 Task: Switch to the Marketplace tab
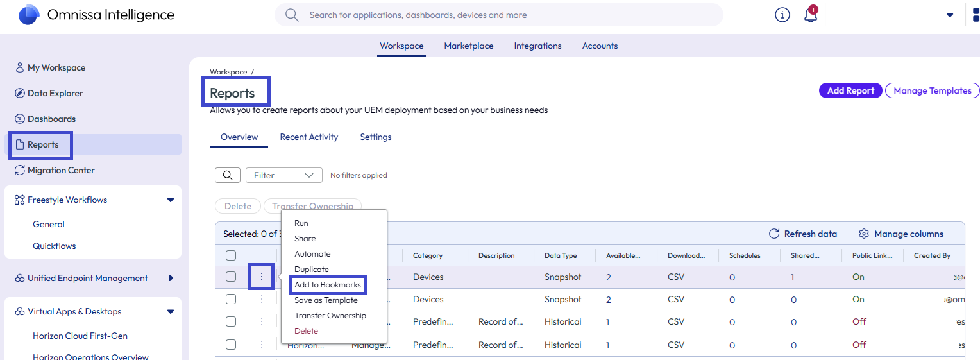(x=469, y=46)
